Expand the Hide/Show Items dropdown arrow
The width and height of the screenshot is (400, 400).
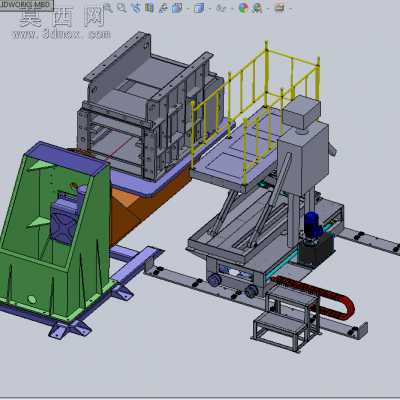click(x=232, y=8)
